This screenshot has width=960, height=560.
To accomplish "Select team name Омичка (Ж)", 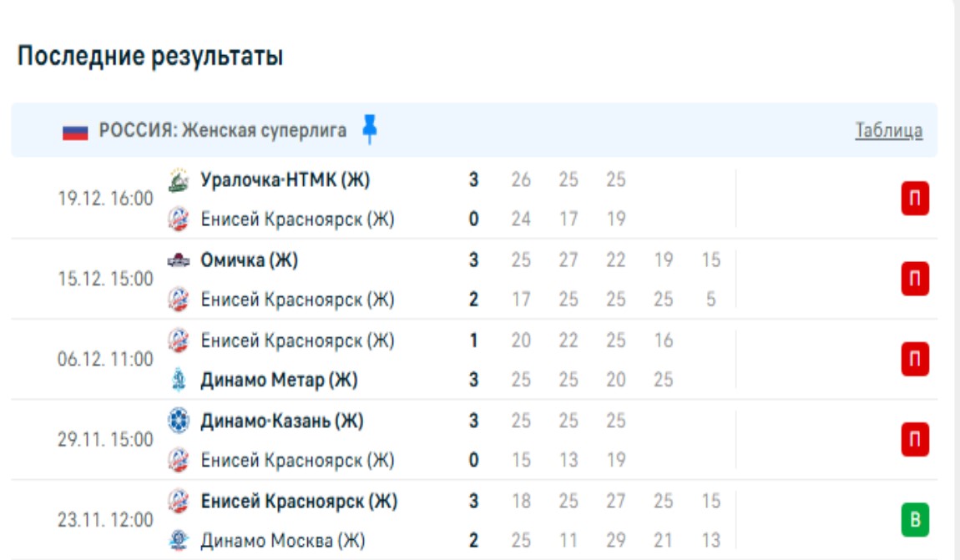I will coord(249,260).
